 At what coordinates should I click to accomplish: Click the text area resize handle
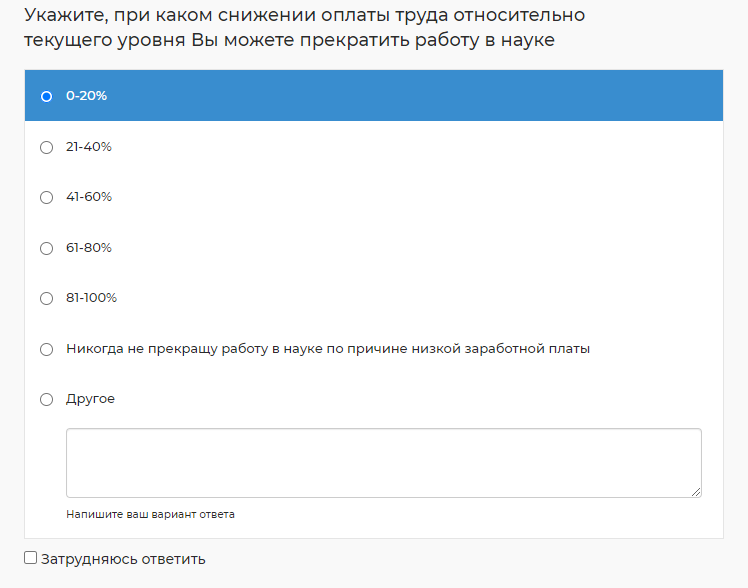pos(696,491)
